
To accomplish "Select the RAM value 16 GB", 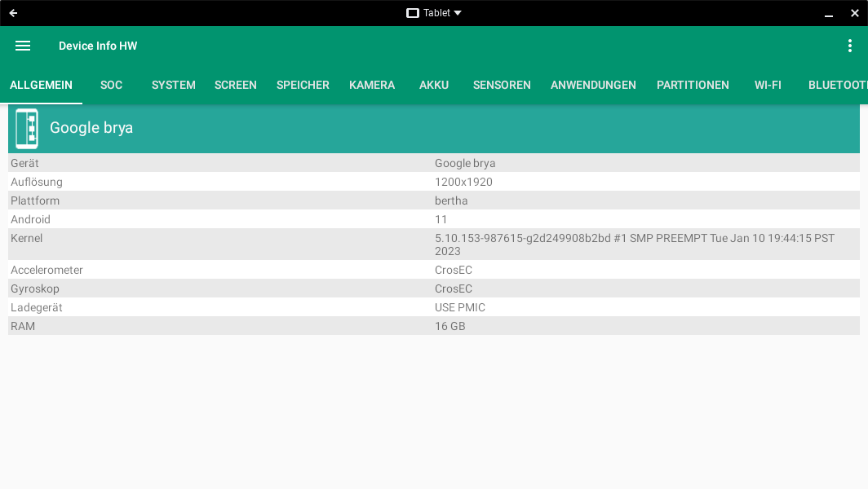I will coord(450,326).
